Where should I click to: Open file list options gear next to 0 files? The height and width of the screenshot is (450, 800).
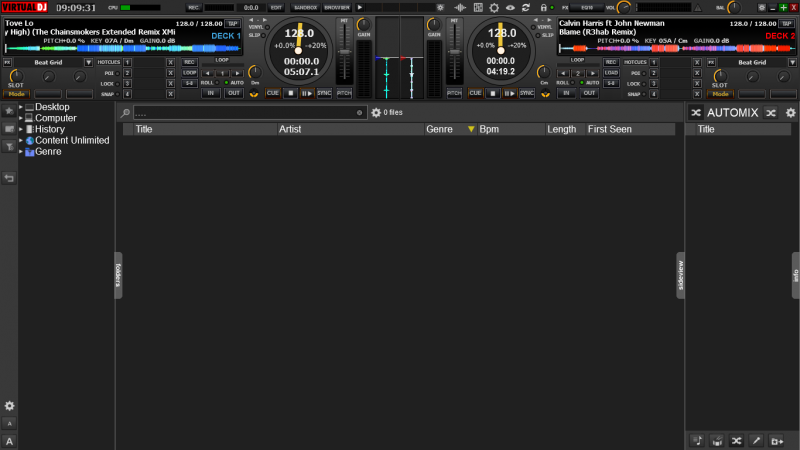coord(376,113)
